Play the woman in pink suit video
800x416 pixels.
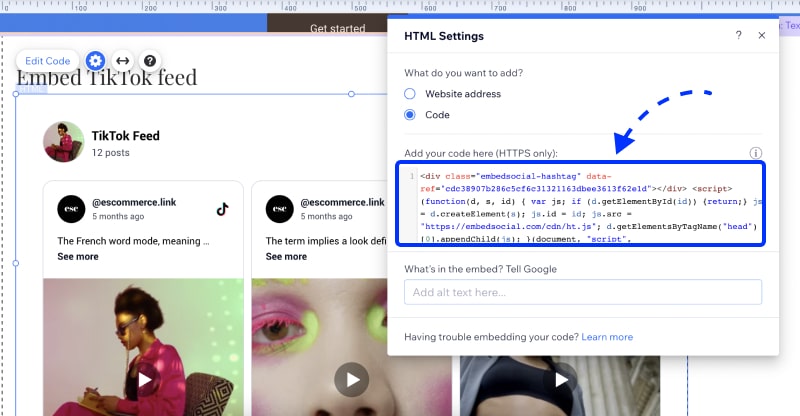144,379
